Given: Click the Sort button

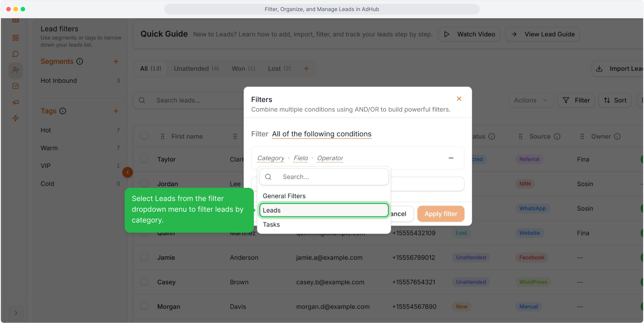Looking at the screenshot, I should pyautogui.click(x=615, y=100).
